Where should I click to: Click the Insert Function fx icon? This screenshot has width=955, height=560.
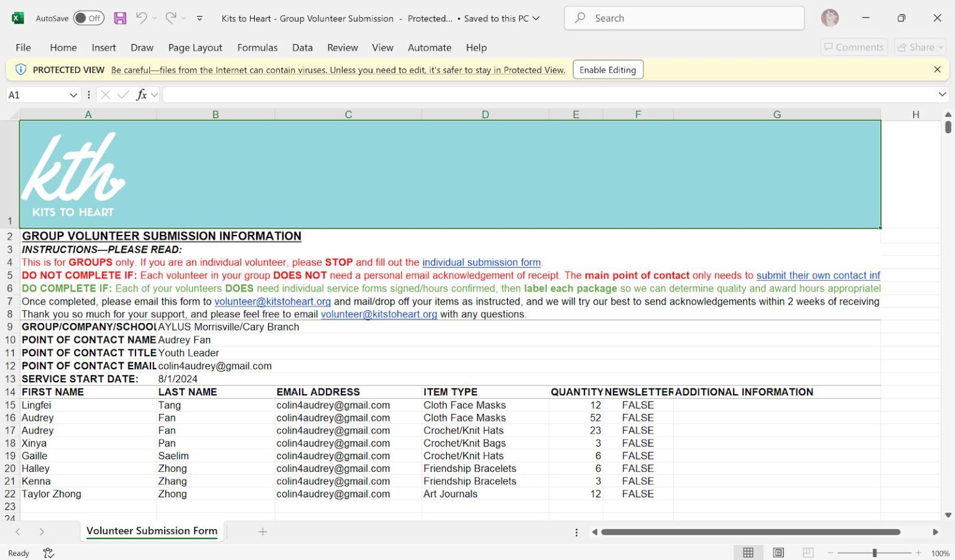tap(142, 95)
